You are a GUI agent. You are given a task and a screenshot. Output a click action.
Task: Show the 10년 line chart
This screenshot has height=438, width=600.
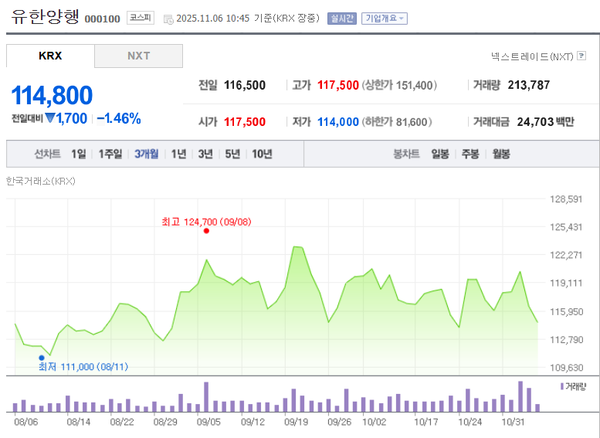(x=261, y=154)
